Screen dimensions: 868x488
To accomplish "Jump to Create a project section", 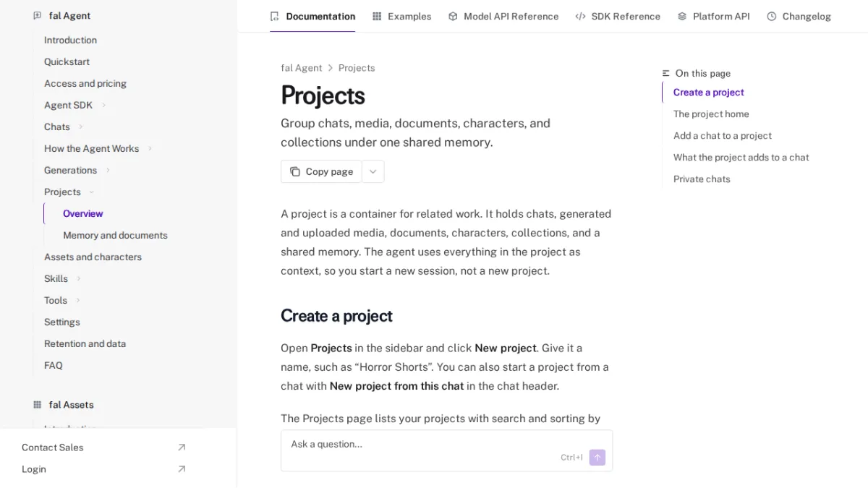I will 709,92.
